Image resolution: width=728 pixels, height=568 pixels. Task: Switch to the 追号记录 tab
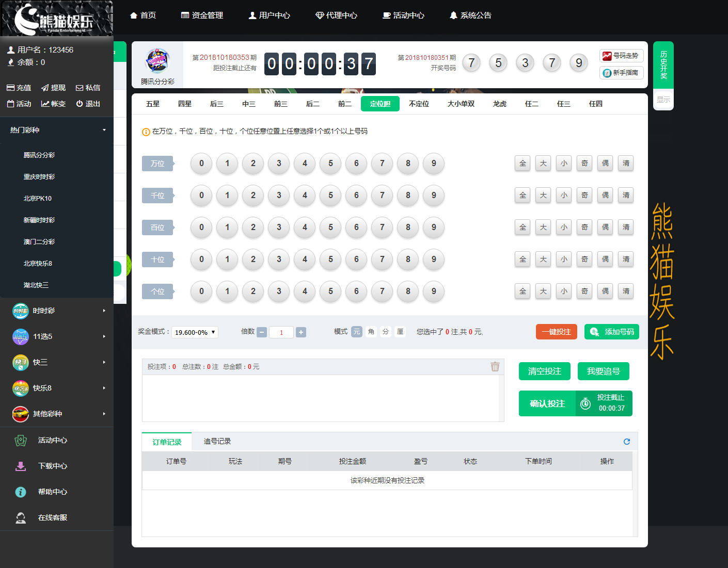click(217, 442)
